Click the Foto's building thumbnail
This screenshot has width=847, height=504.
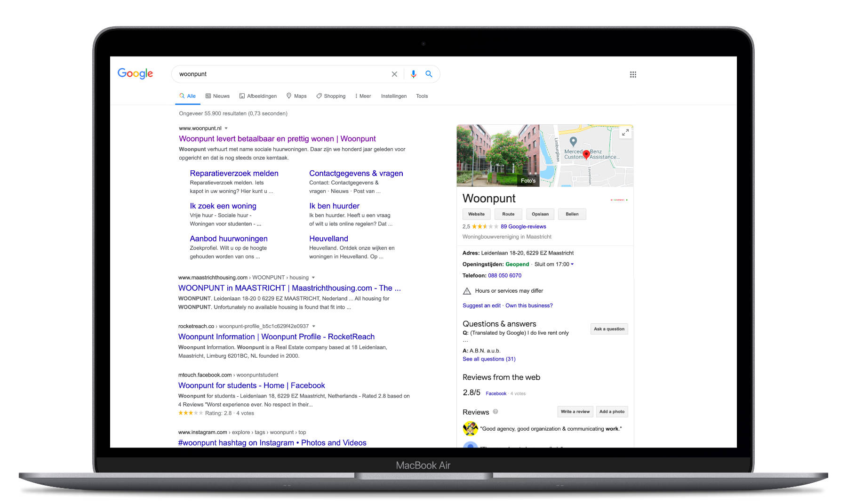tap(498, 155)
